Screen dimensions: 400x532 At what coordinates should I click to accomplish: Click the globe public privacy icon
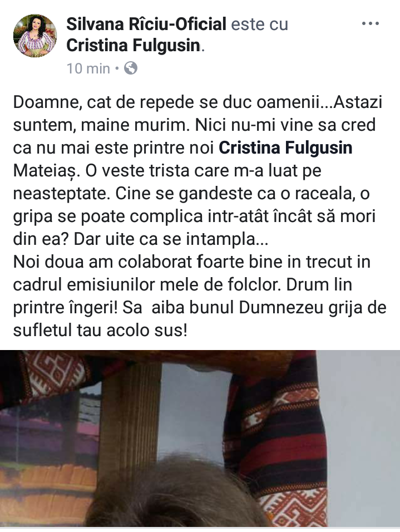tap(131, 68)
